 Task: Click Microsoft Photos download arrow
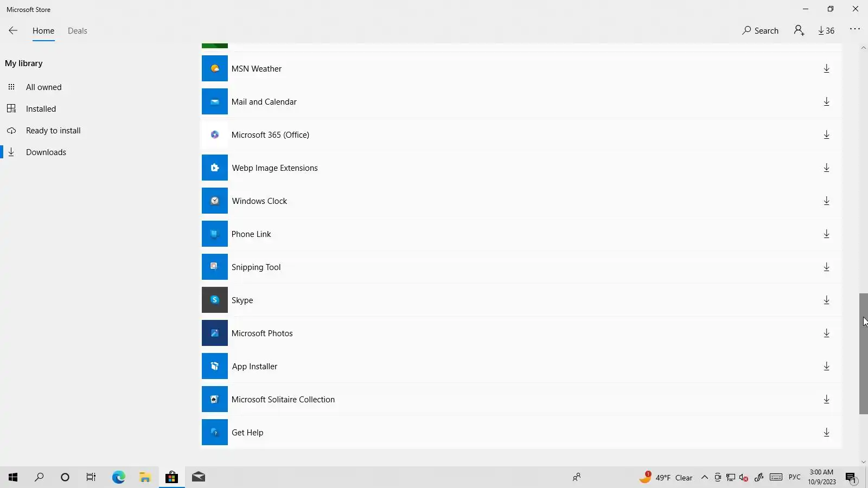pos(826,333)
